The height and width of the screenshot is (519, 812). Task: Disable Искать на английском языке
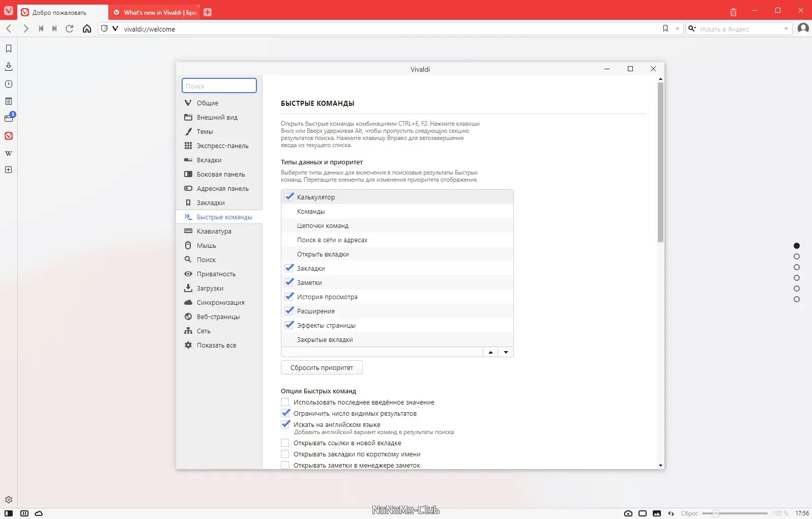[285, 424]
